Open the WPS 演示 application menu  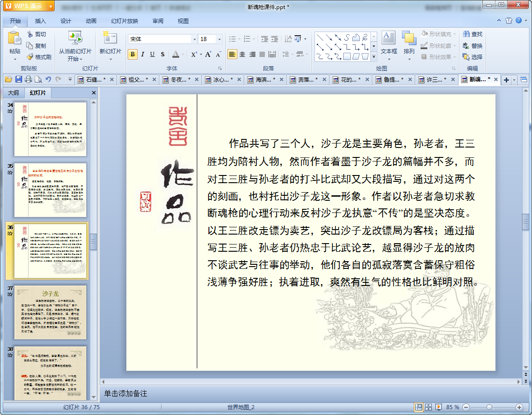[28, 6]
